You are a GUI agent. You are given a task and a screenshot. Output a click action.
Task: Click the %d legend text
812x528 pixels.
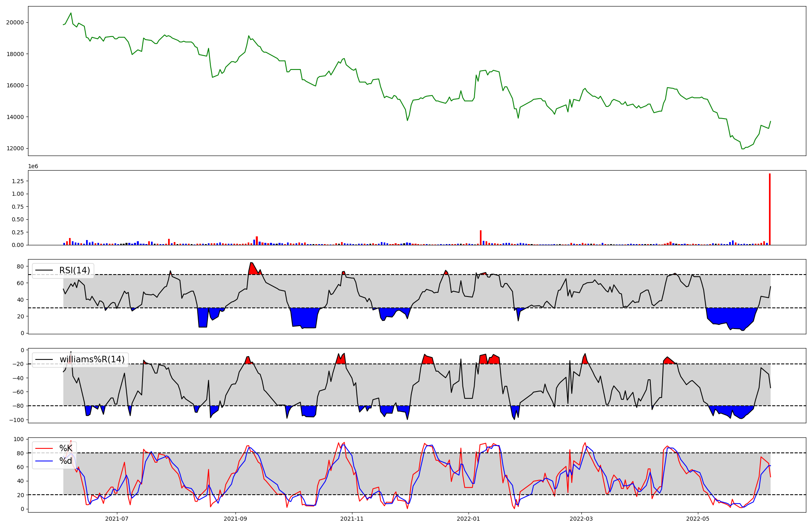tap(66, 461)
